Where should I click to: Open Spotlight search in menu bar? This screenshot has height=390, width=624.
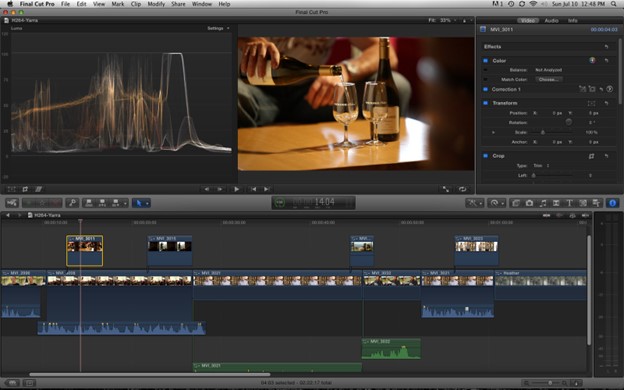pos(614,4)
